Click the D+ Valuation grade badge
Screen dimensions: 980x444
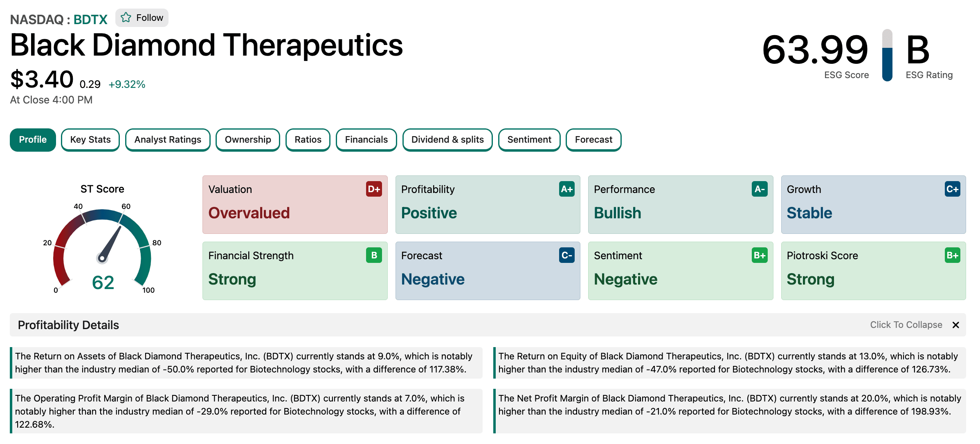pyautogui.click(x=374, y=189)
